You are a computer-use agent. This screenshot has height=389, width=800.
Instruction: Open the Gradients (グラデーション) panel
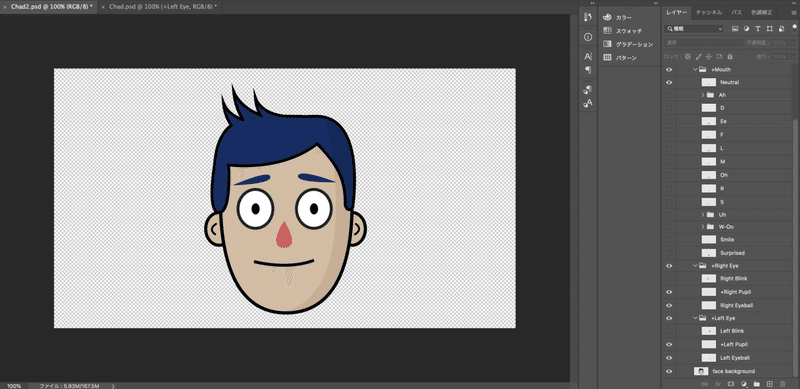(x=628, y=44)
